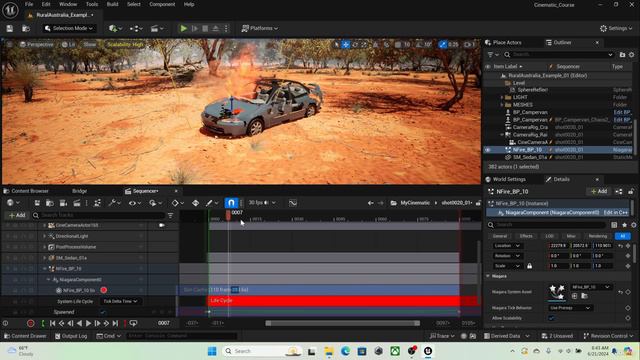640x360 pixels.
Task: Toggle the Scale lock icon in Details
Action: 529,266
